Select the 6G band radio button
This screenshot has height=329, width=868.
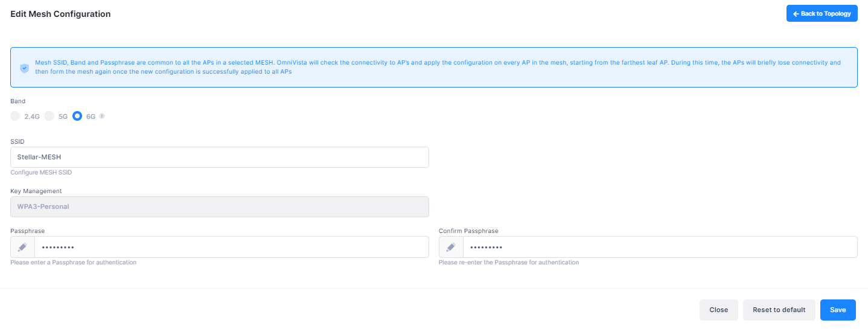pyautogui.click(x=77, y=116)
